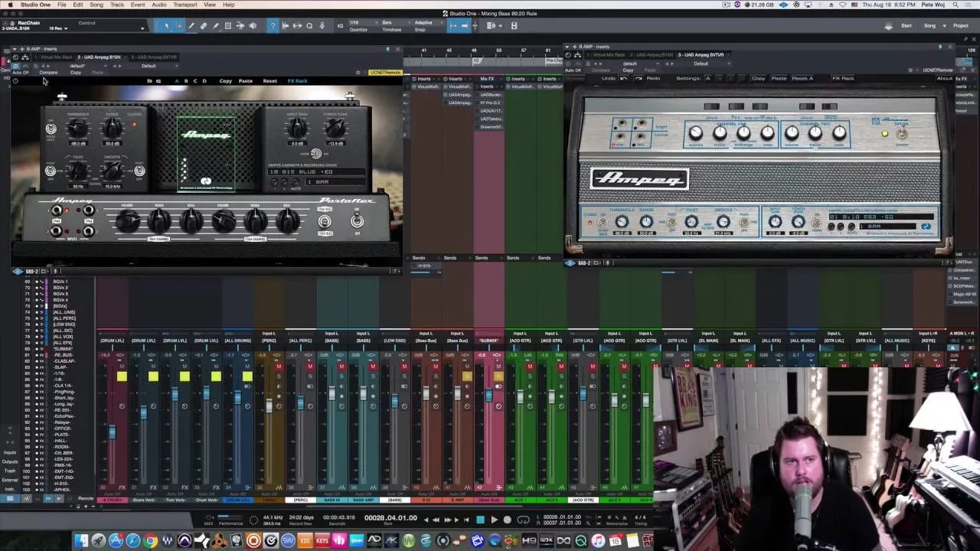Open Finder from the dock
This screenshot has width=980, height=551.
pos(81,541)
